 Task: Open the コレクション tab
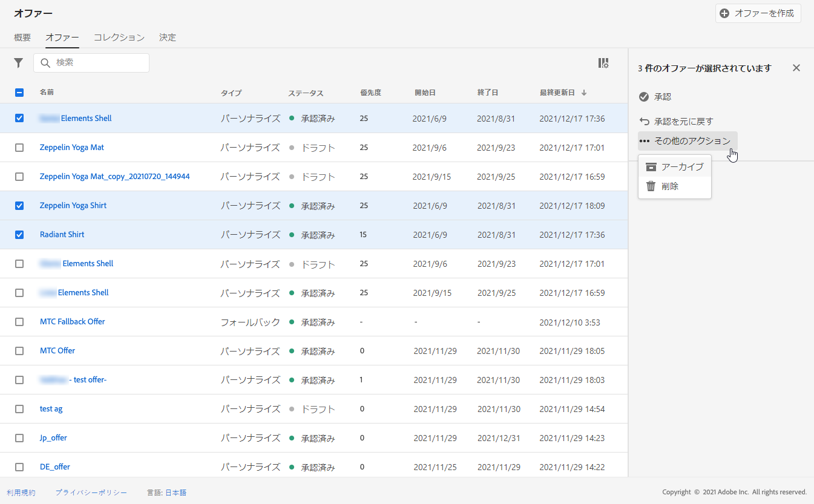(119, 38)
